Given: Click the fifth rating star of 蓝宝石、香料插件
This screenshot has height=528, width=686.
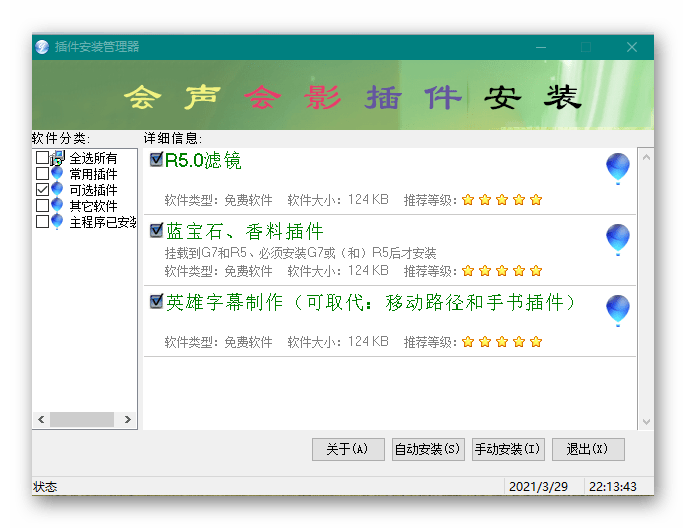Looking at the screenshot, I should [x=536, y=271].
